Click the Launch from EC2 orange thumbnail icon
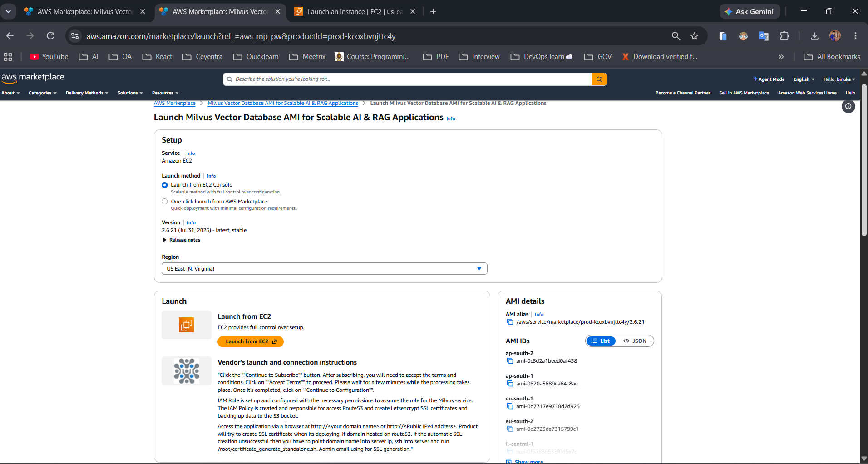 (x=187, y=325)
